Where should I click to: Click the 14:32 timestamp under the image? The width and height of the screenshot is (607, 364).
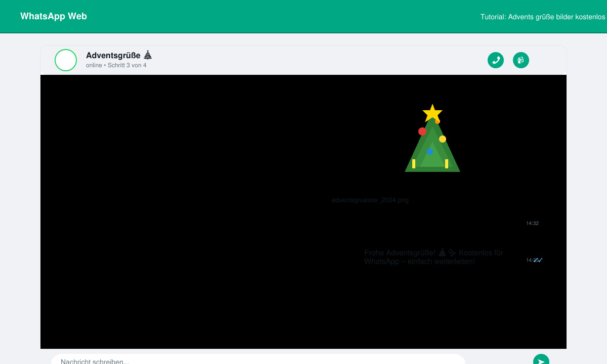click(532, 223)
